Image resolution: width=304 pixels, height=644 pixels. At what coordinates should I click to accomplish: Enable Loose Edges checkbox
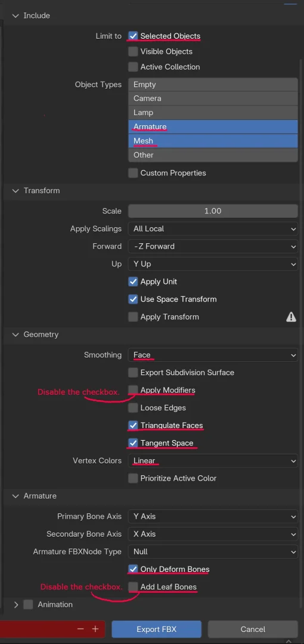tap(133, 408)
